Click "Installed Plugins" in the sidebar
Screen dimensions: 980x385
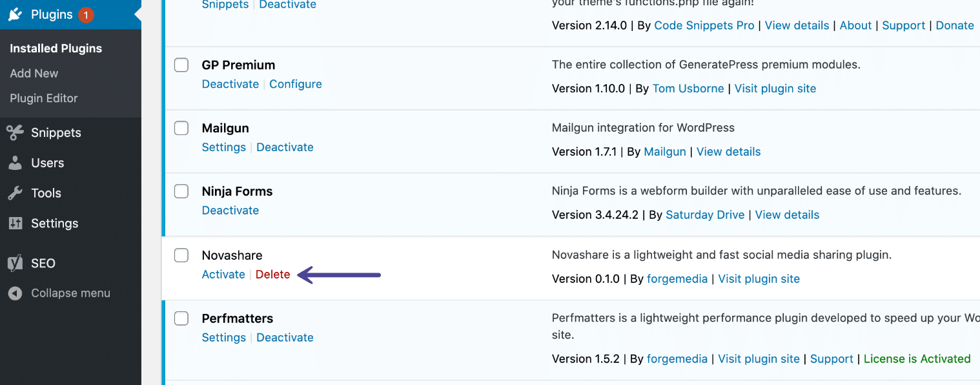tap(56, 48)
